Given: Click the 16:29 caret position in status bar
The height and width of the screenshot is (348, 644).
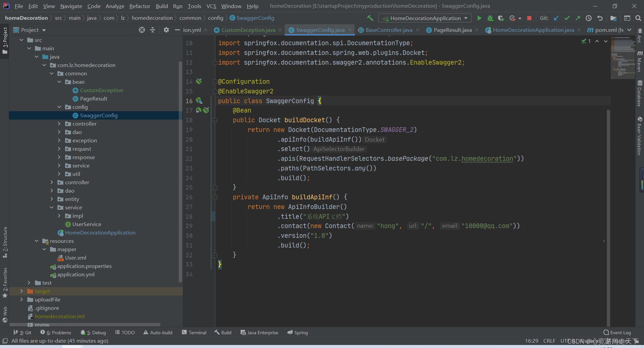Looking at the screenshot, I should 531,341.
